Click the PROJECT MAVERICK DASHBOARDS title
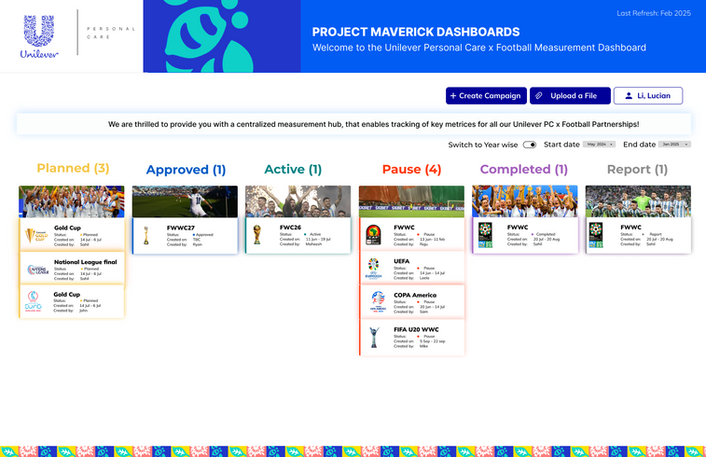The image size is (706, 457). pos(416,32)
